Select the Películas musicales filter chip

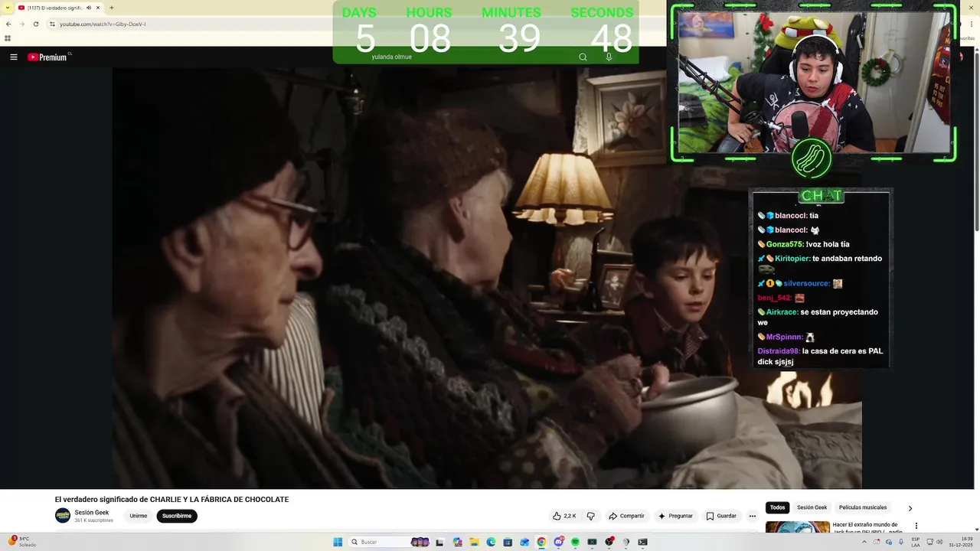pyautogui.click(x=863, y=507)
